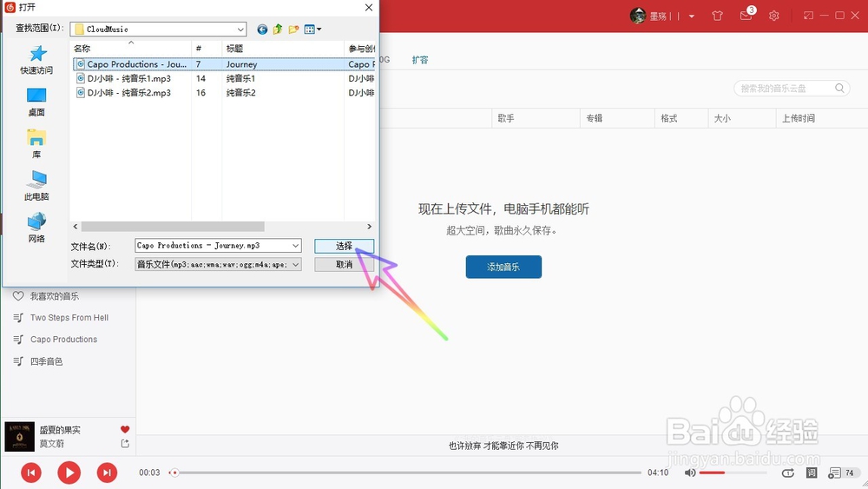Click the 添加音乐 button in cloud disk
Viewport: 868px width, 489px height.
503,267
